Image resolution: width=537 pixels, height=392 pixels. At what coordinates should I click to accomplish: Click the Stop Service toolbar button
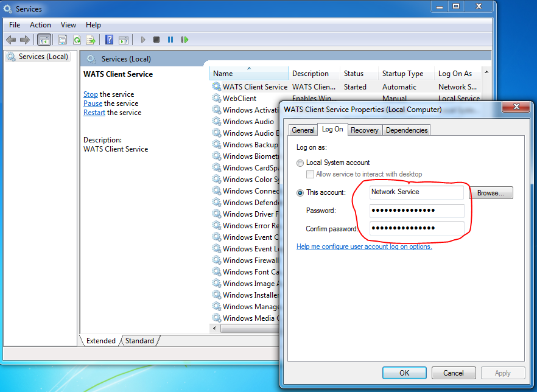click(156, 40)
